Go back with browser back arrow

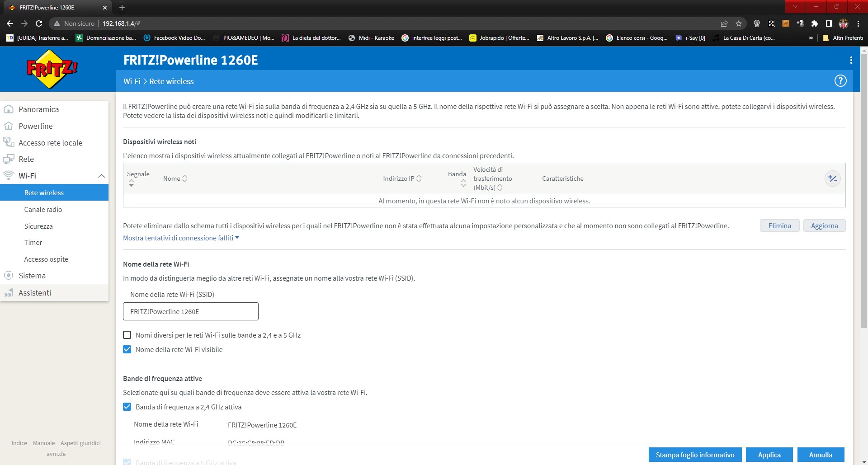click(10, 23)
